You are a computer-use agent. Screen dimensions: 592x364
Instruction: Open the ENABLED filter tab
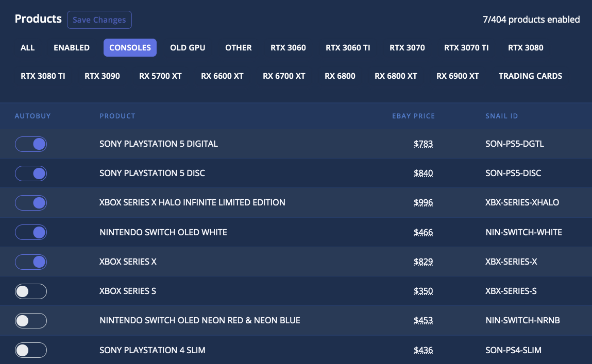pyautogui.click(x=72, y=48)
